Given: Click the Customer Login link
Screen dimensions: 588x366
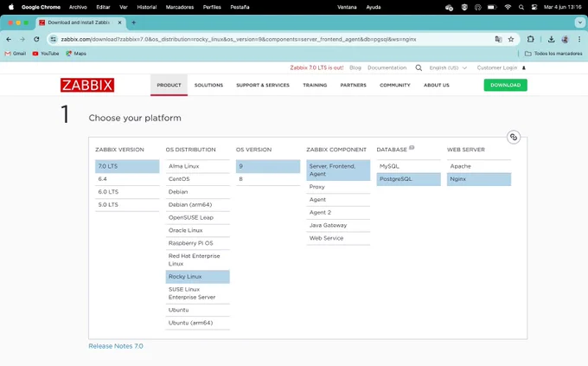Looking at the screenshot, I should [x=497, y=68].
